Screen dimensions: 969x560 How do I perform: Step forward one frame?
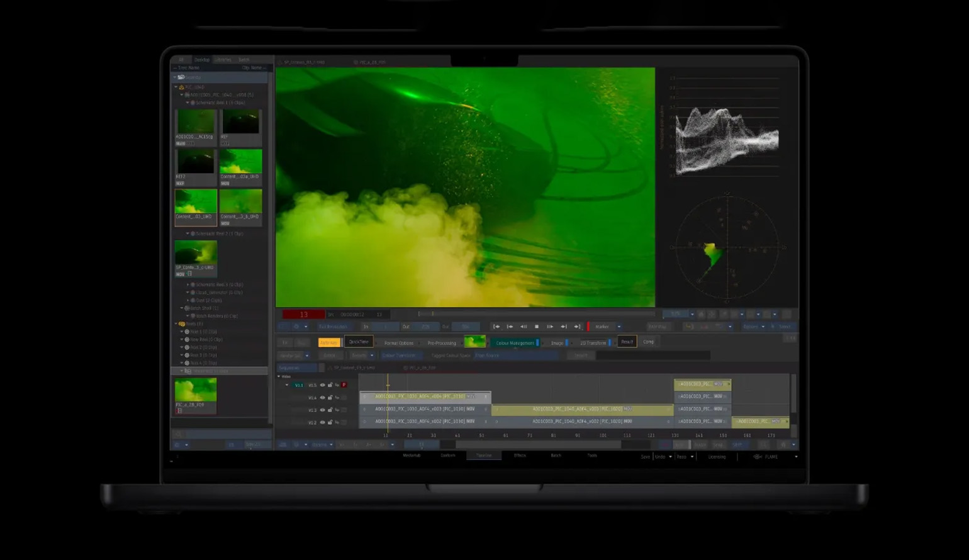pos(564,327)
